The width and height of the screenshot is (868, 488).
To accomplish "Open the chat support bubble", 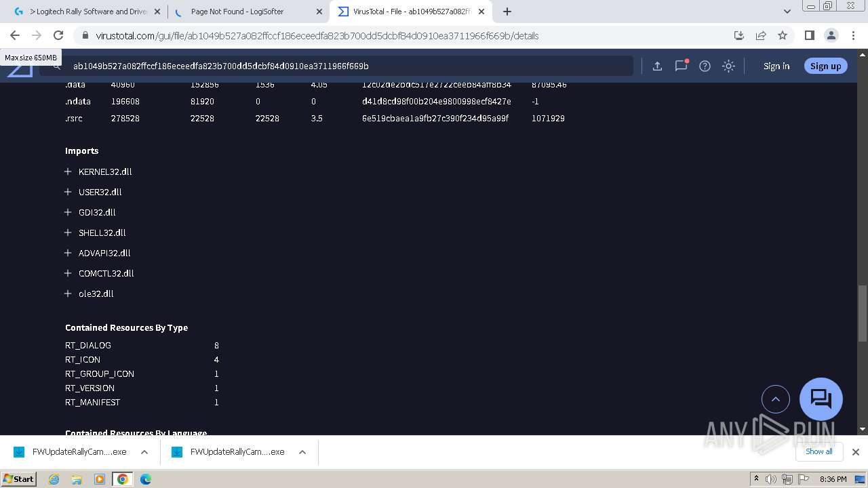I will pos(821,399).
